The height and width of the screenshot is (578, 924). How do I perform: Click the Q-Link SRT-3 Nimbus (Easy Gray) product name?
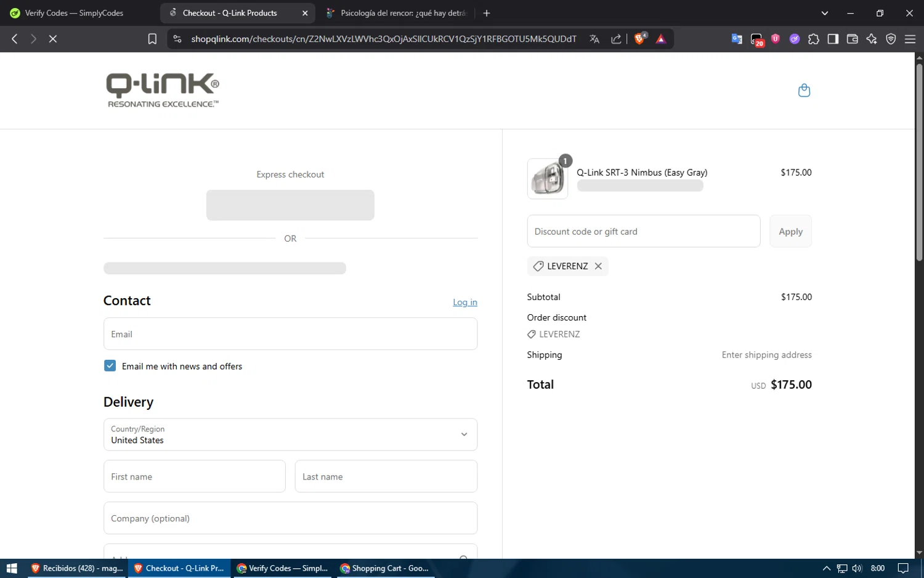pyautogui.click(x=642, y=173)
